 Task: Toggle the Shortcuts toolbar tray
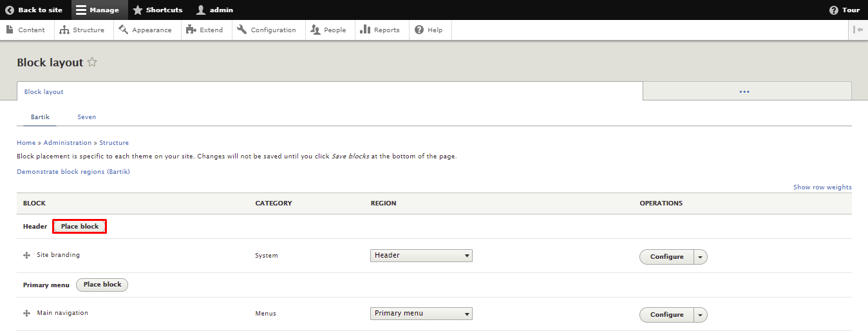point(158,10)
